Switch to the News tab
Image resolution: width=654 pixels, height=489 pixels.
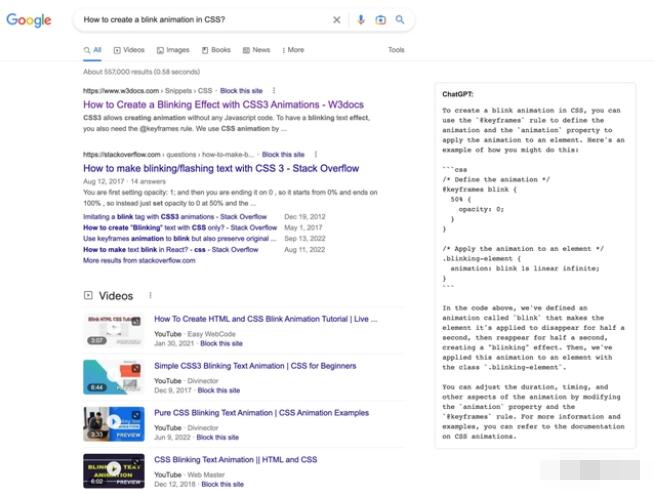pyautogui.click(x=257, y=50)
